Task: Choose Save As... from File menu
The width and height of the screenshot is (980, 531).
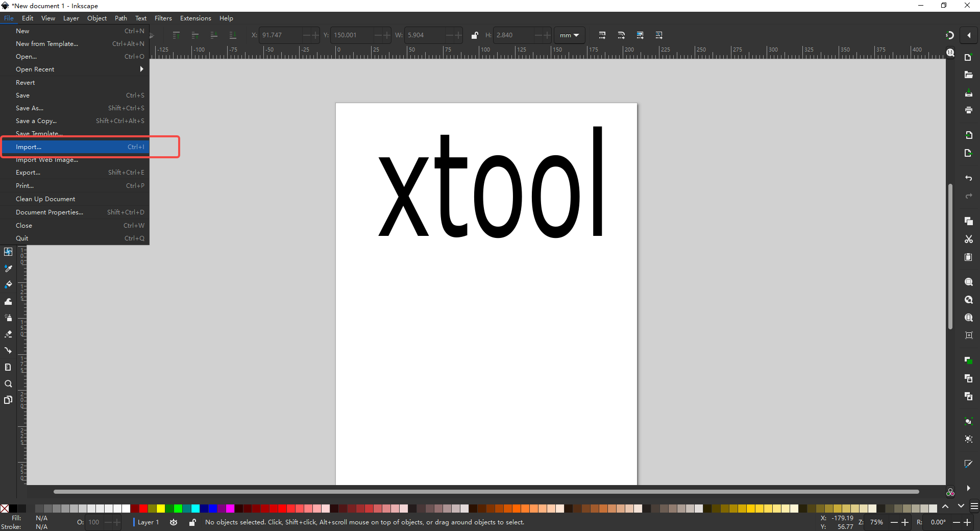Action: [75, 108]
